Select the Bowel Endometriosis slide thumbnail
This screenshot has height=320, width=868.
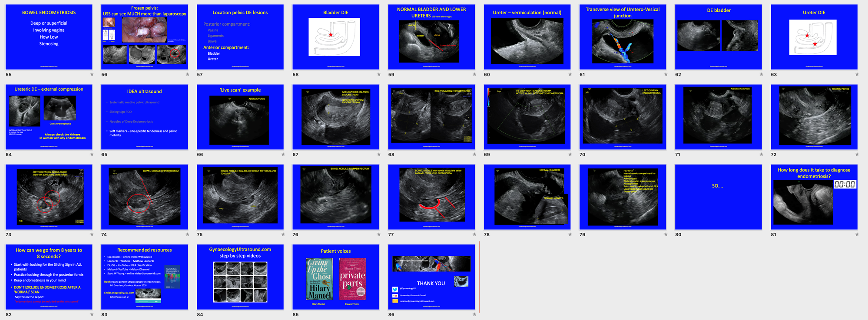point(49,37)
